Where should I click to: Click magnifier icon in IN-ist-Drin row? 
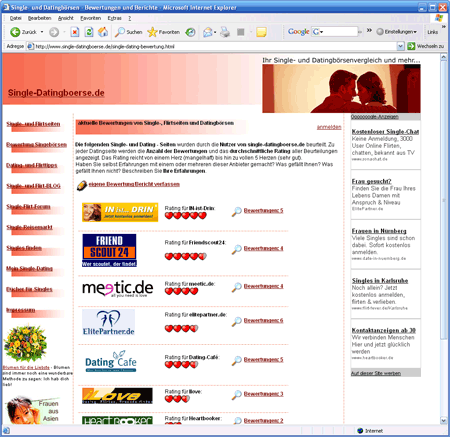coord(236,211)
